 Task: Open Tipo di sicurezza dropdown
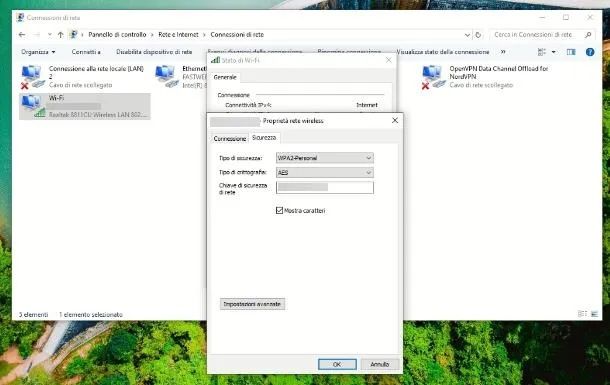click(x=324, y=158)
